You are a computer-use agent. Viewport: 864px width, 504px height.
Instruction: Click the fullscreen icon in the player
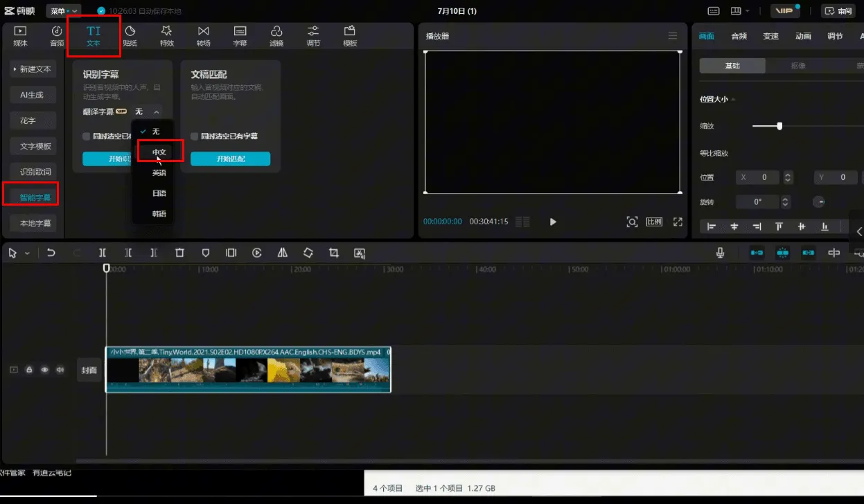coord(678,222)
